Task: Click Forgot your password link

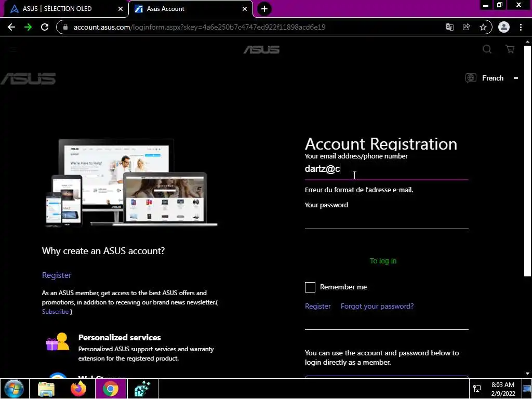Action: (x=377, y=306)
